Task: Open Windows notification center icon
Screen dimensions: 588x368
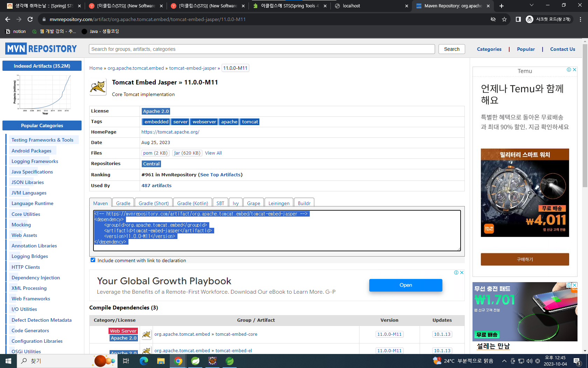Action: pyautogui.click(x=577, y=361)
